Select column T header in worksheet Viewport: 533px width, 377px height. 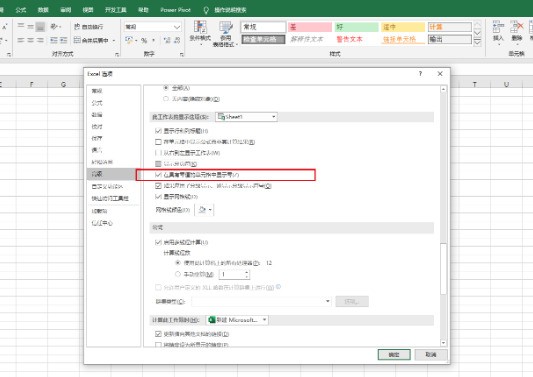pos(475,84)
